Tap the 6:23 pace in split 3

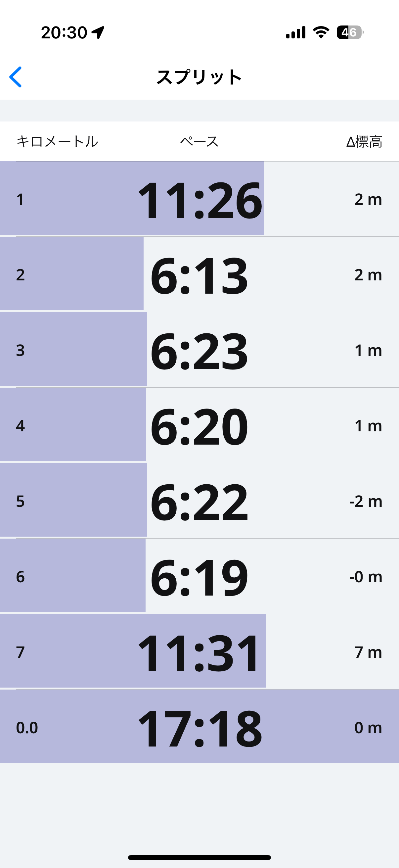pyautogui.click(x=199, y=351)
